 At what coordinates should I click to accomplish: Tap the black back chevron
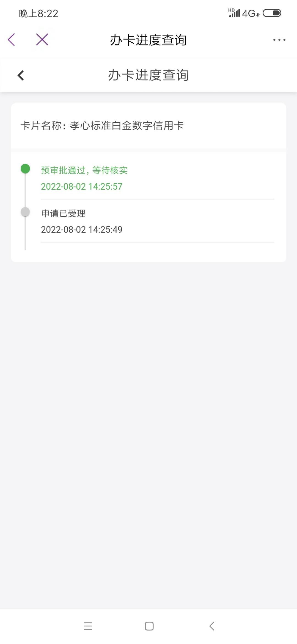click(x=21, y=75)
